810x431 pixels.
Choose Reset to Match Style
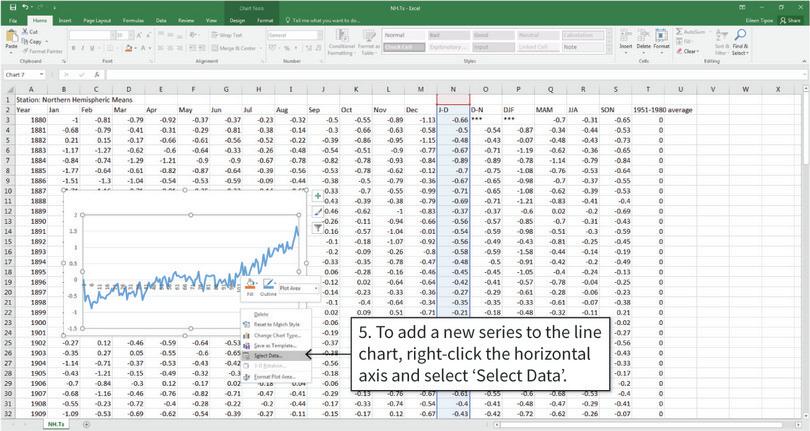(276, 325)
